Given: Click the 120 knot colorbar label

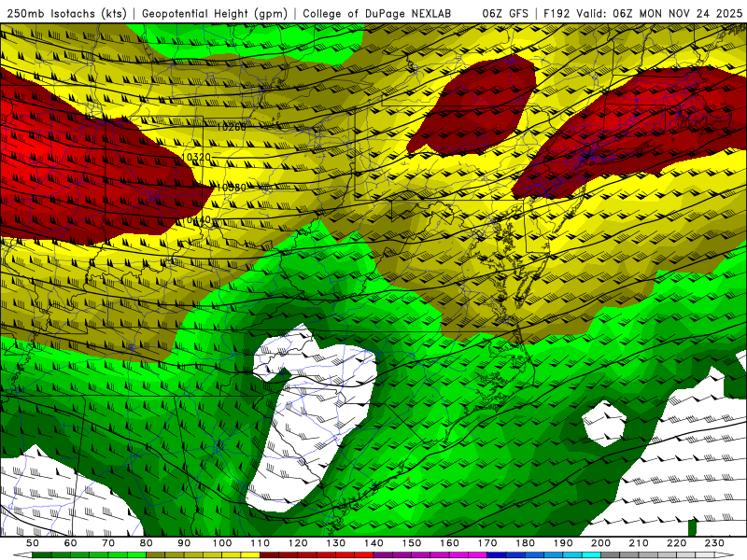Looking at the screenshot, I should (x=298, y=543).
